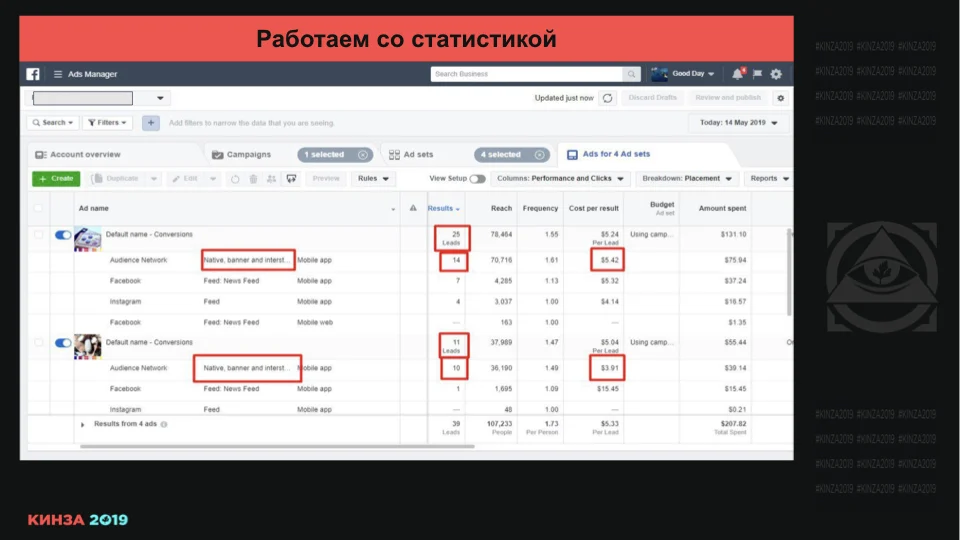960x540 pixels.
Task: Click the Reach column header
Action: [501, 208]
